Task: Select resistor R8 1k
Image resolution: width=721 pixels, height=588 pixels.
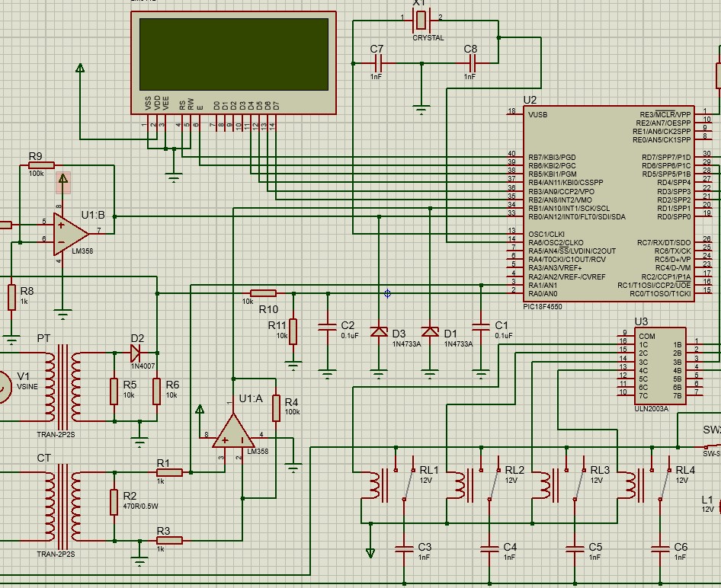Action: [x=11, y=297]
